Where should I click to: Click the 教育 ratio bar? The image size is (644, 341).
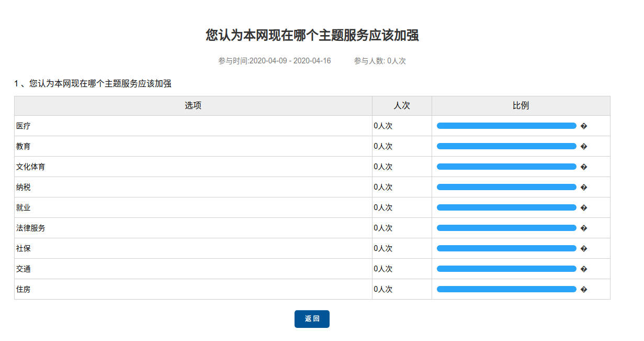(x=506, y=146)
